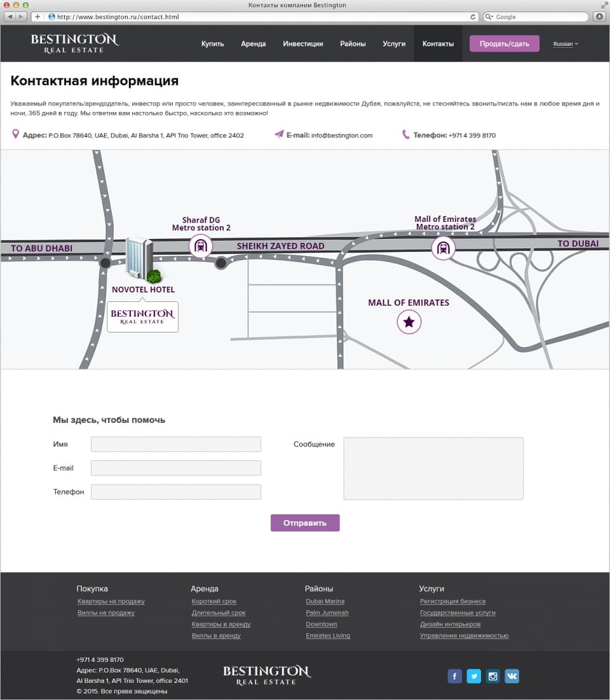Focus the Сообщение message text area
This screenshot has width=610, height=700.
[x=433, y=469]
